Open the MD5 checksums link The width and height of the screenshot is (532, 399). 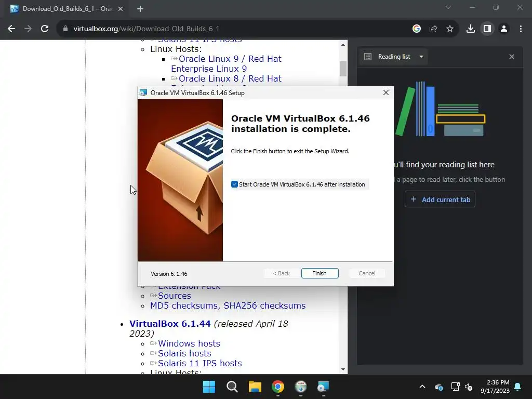[185, 305]
